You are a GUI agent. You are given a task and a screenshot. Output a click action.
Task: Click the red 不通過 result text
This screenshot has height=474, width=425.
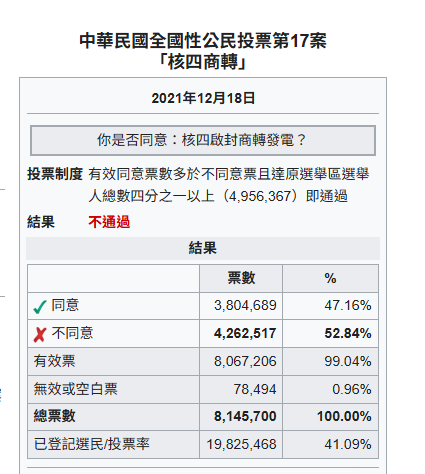click(109, 222)
